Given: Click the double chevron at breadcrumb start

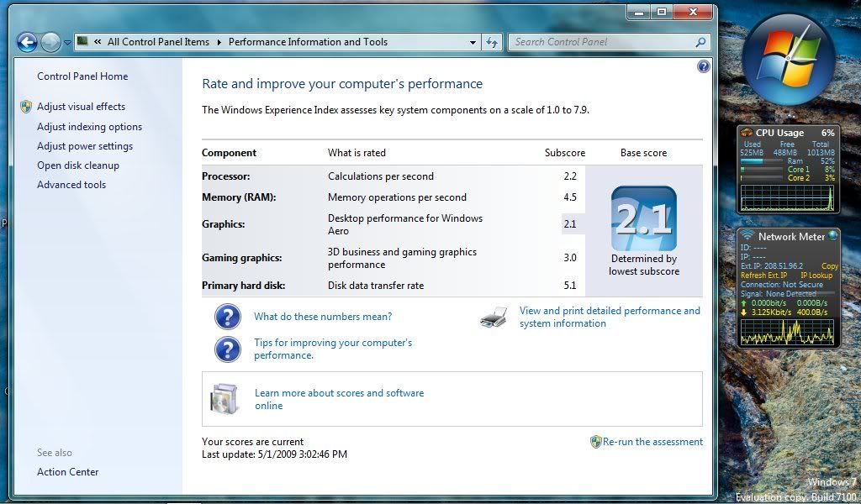Looking at the screenshot, I should pyautogui.click(x=98, y=42).
